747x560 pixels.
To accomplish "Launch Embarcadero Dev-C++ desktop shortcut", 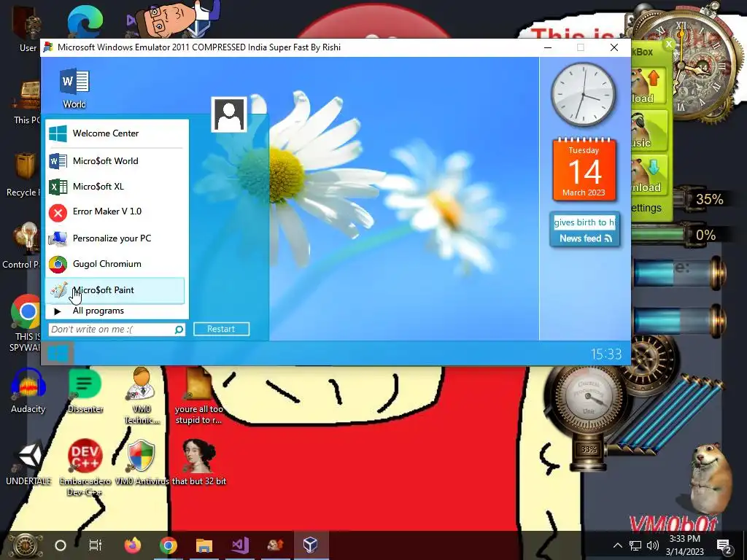I will coord(85,467).
